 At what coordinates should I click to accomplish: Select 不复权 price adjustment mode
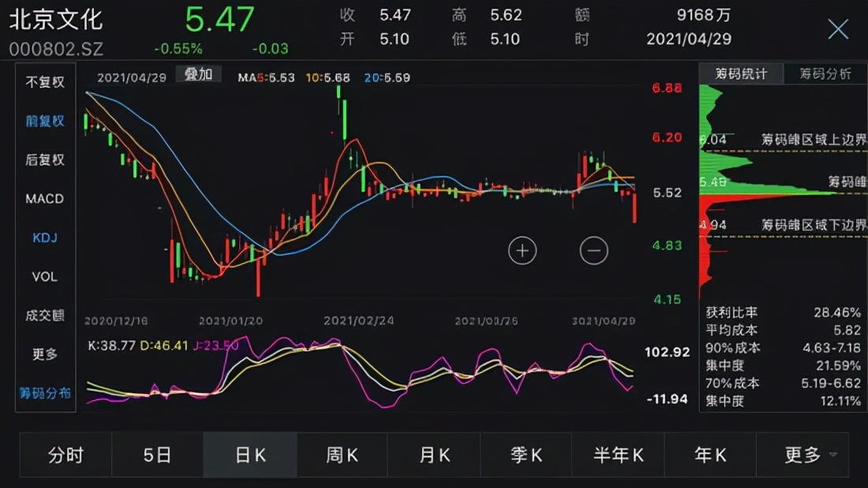tap(45, 82)
